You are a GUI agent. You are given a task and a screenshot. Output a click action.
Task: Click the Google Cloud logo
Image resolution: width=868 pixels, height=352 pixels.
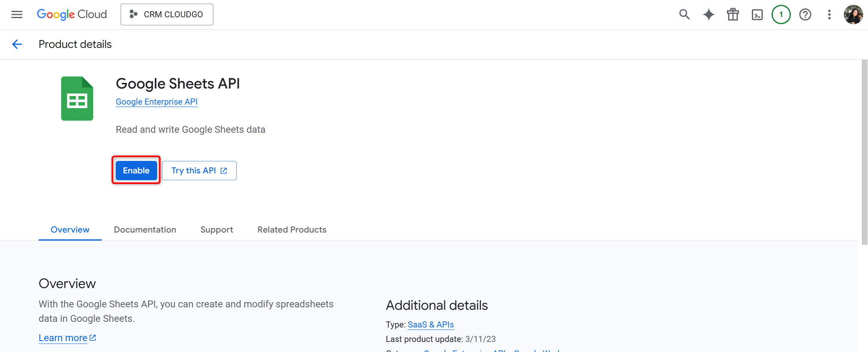coord(72,14)
